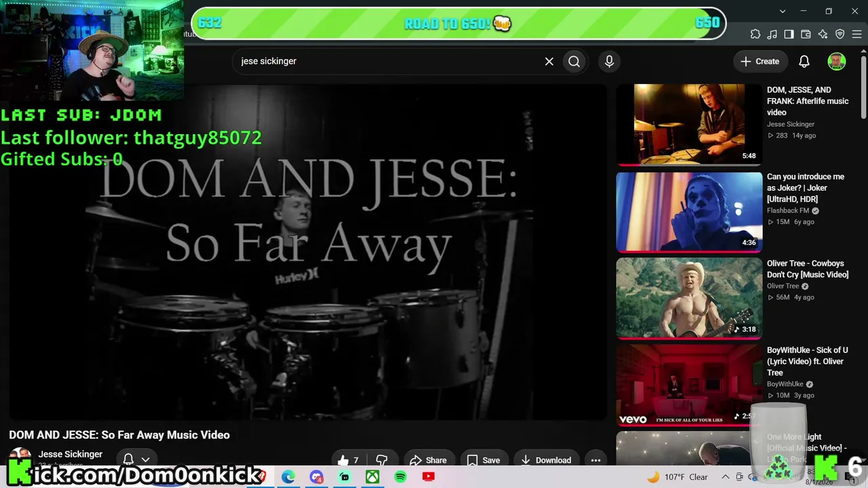Open the Joker clip thumbnail

689,212
